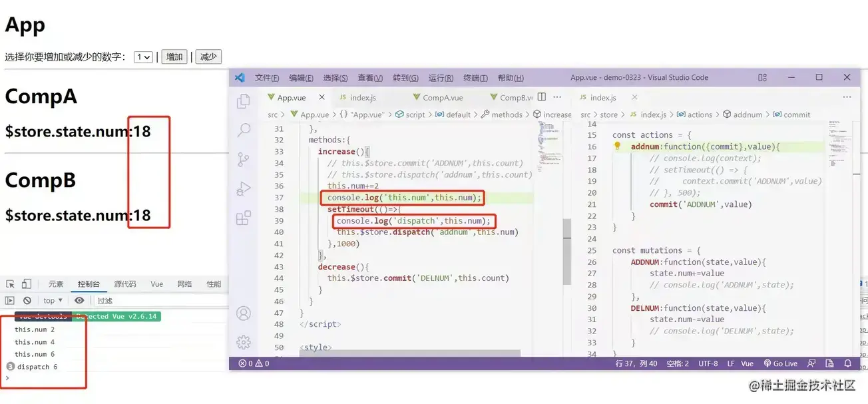Click the Vue language mode status item
This screenshot has width=868, height=404.
[x=748, y=363]
